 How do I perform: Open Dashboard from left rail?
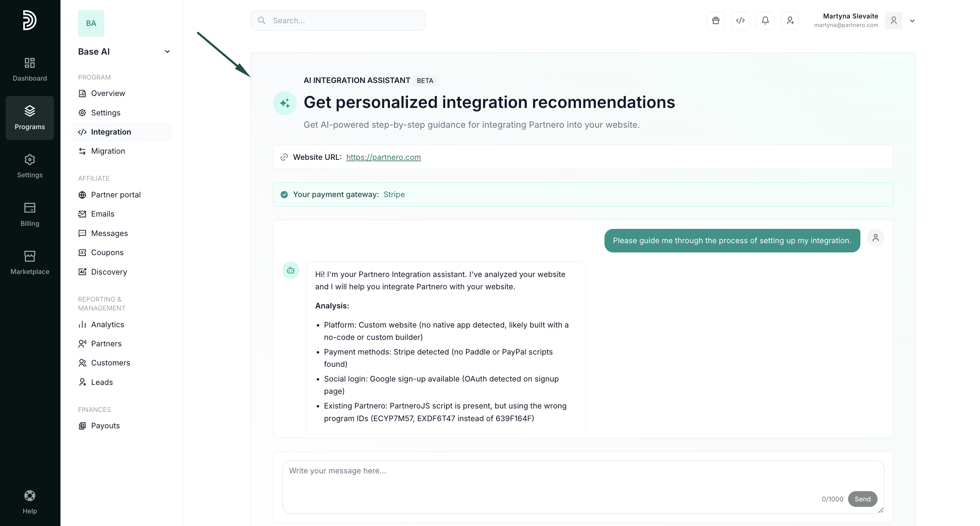(30, 69)
